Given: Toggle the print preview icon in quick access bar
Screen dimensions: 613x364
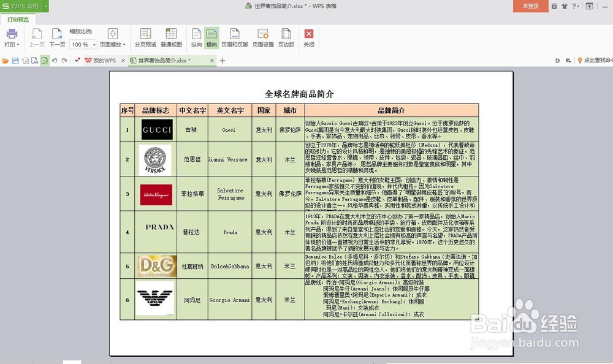Looking at the screenshot, I should pyautogui.click(x=45, y=61).
